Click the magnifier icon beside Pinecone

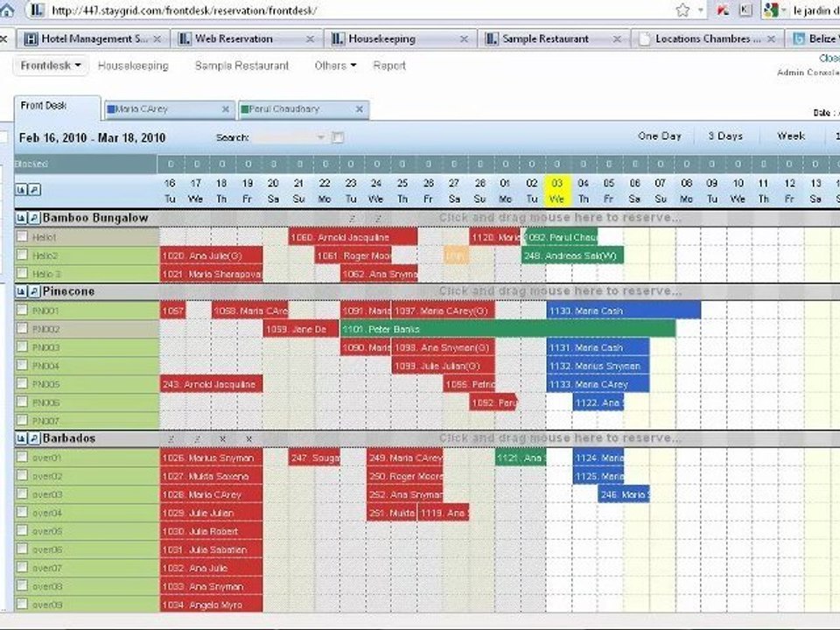coord(34,291)
